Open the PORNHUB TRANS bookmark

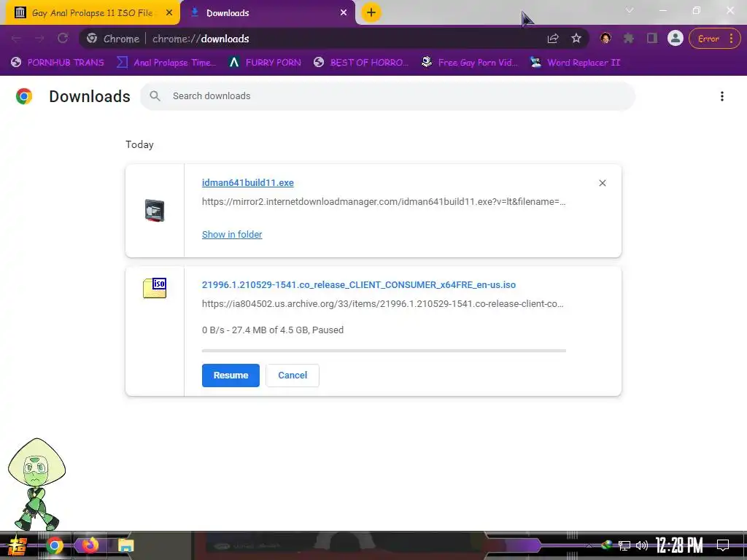coord(57,63)
